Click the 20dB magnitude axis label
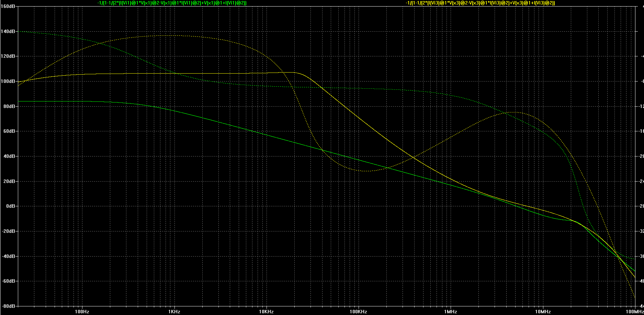The height and width of the screenshot is (315, 644). (9, 181)
